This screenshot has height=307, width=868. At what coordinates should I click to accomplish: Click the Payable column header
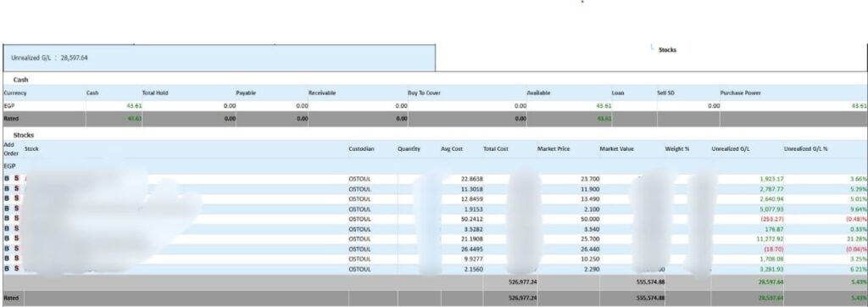(x=245, y=92)
